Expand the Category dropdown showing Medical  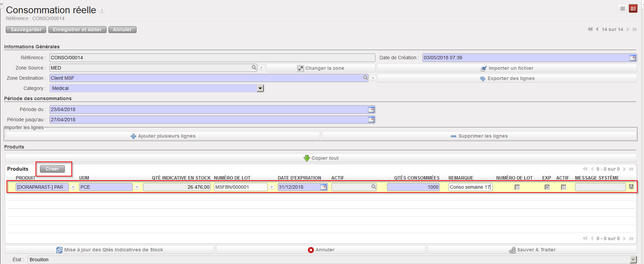click(260, 89)
